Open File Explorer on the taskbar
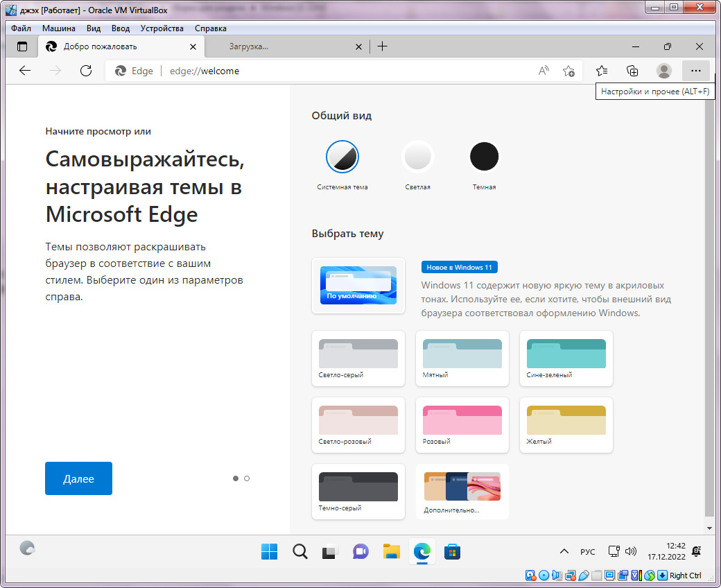 tap(391, 551)
